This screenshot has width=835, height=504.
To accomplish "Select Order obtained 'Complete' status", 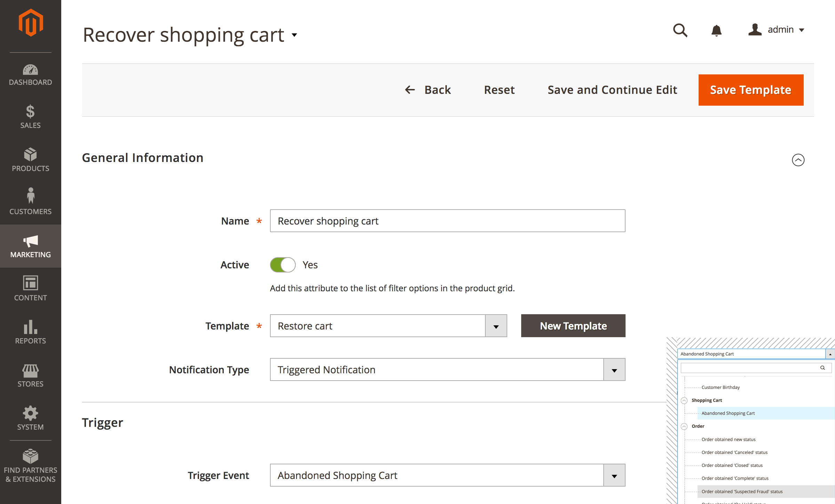I will [x=735, y=478].
